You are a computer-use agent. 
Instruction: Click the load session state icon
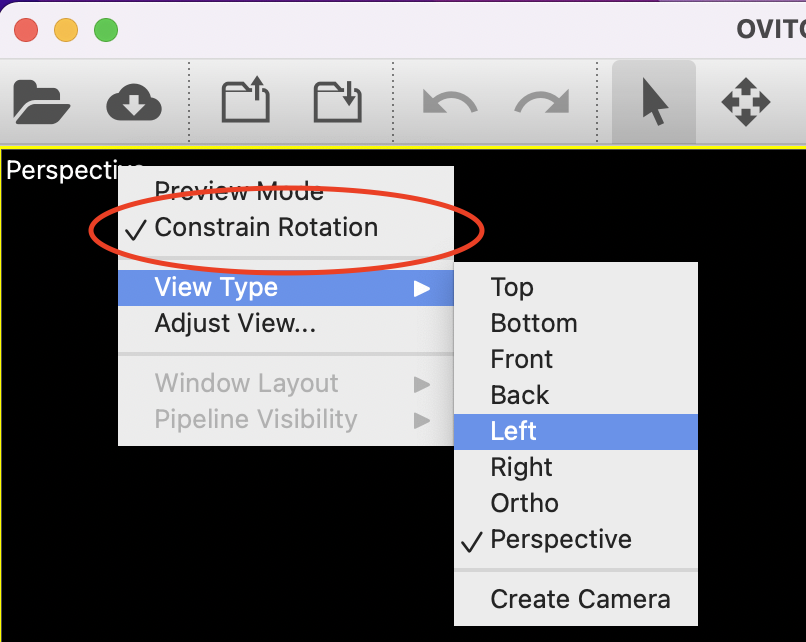pyautogui.click(x=245, y=102)
